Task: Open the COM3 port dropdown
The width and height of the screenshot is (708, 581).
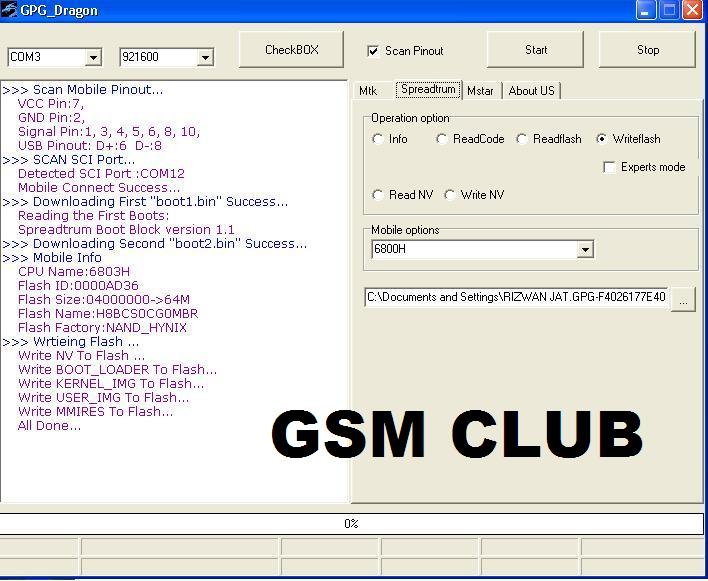Action: point(93,57)
